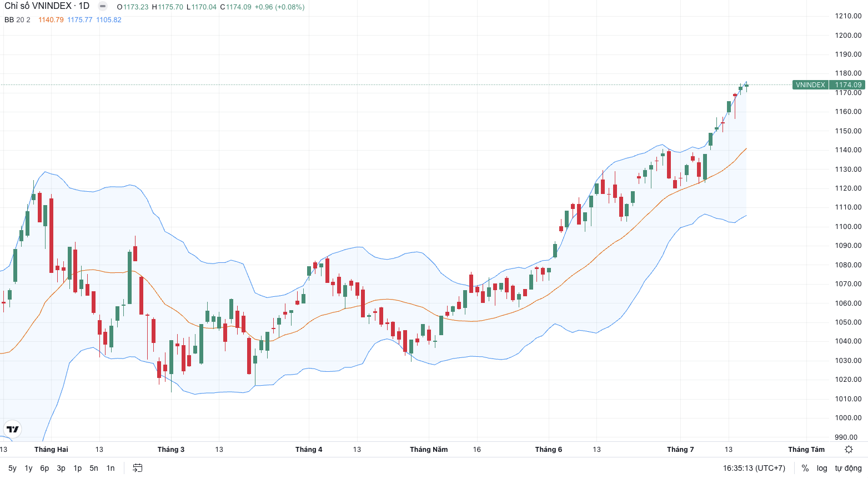Toggle tự động auto scale
This screenshot has width=868, height=478.
pyautogui.click(x=849, y=468)
